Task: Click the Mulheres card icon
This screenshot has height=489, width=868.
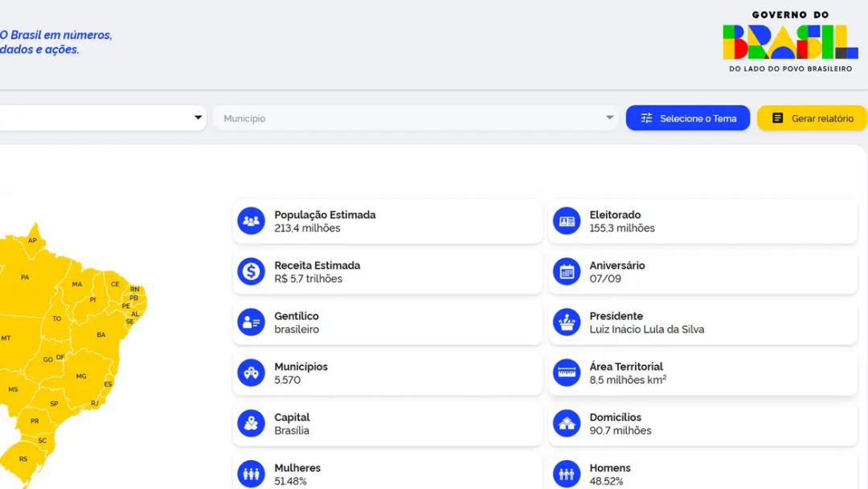Action: (251, 473)
